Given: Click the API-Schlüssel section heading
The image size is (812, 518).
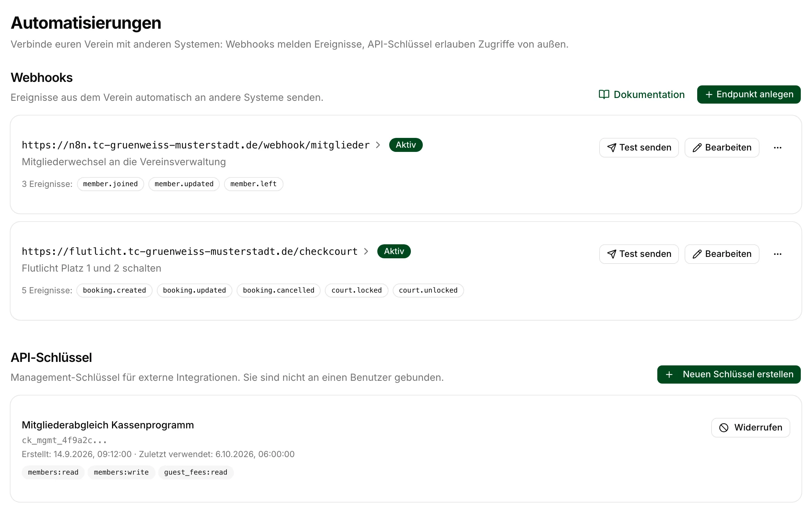Looking at the screenshot, I should 51,358.
